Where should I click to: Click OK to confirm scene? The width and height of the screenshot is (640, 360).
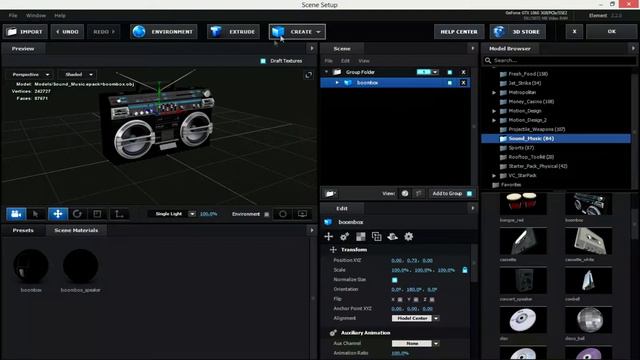611,32
